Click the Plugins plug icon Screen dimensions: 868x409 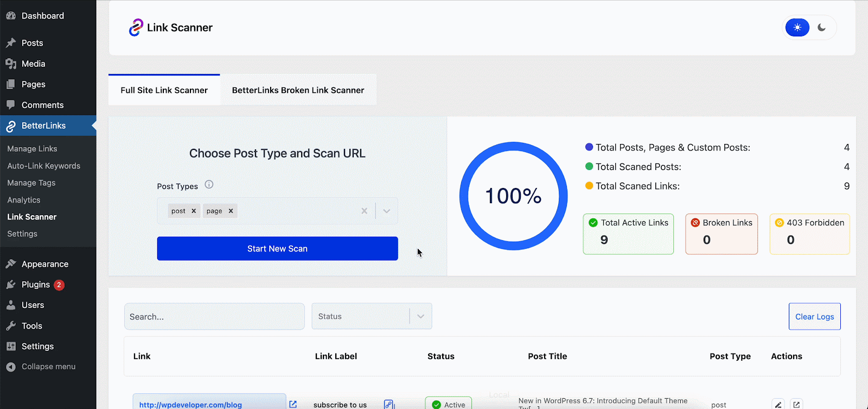pyautogui.click(x=11, y=285)
